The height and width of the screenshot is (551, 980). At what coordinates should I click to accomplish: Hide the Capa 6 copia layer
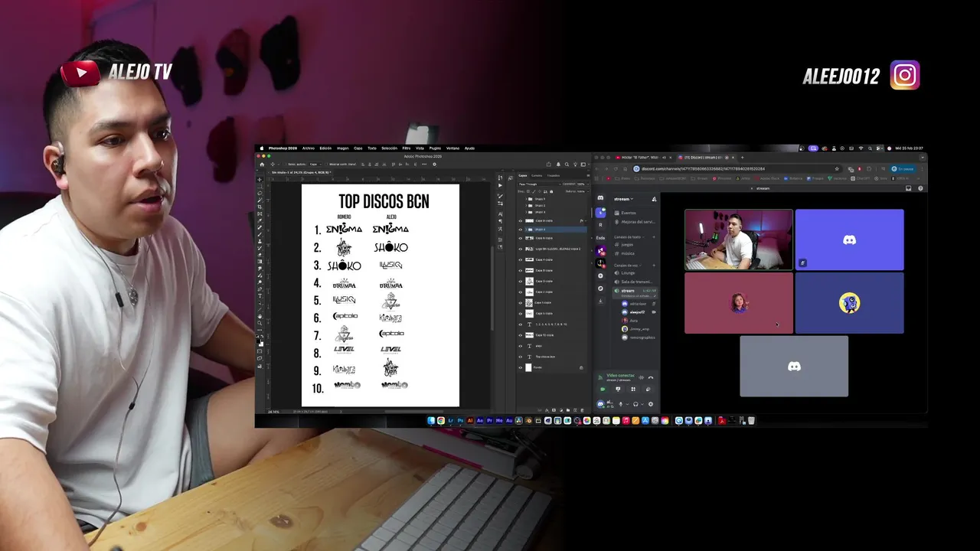tap(521, 238)
